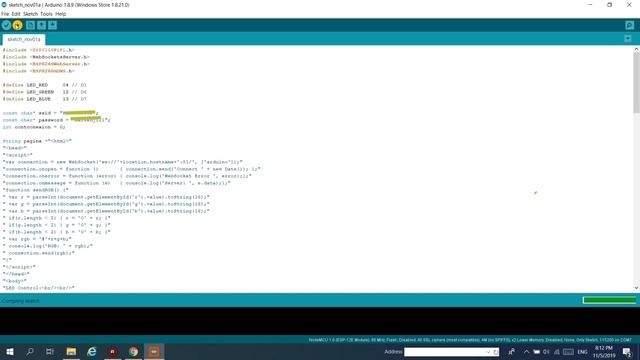Open the Windows Start menu
Viewport: 640px width, 360px height.
(10, 351)
